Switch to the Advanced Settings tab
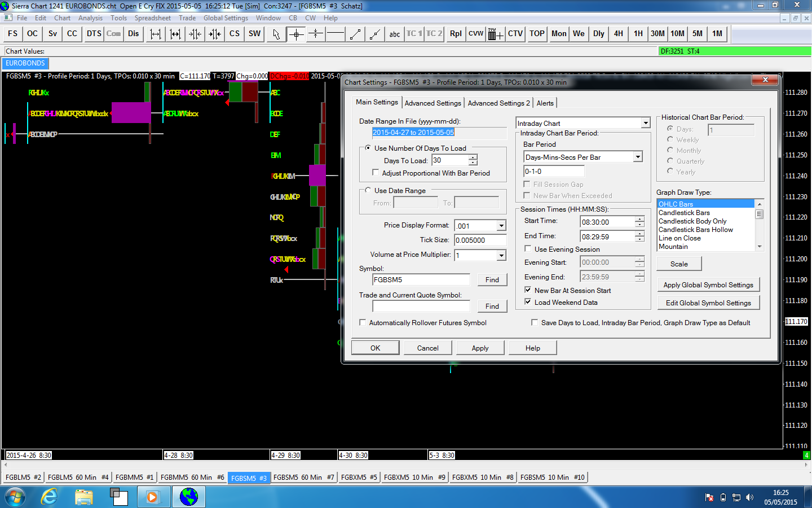Screen dimensions: 812x508 click(x=433, y=103)
